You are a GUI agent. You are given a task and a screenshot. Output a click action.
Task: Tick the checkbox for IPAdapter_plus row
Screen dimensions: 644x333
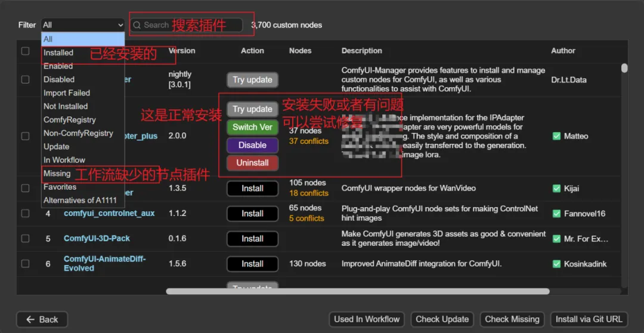(x=26, y=135)
